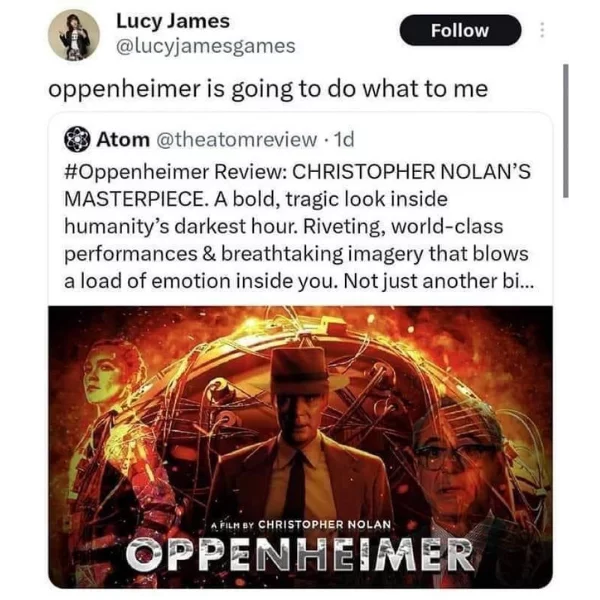Open the @theatomreview handle

coord(236,140)
